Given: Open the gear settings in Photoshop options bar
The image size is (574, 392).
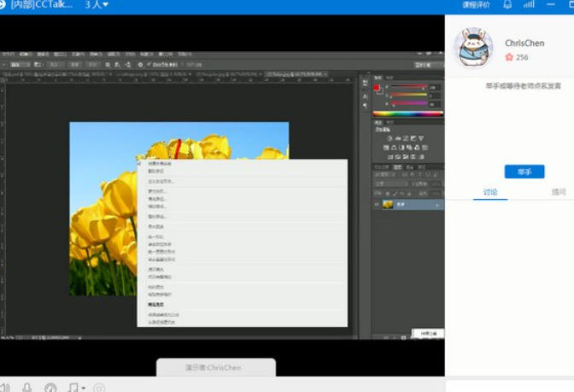Looking at the screenshot, I should pos(140,65).
